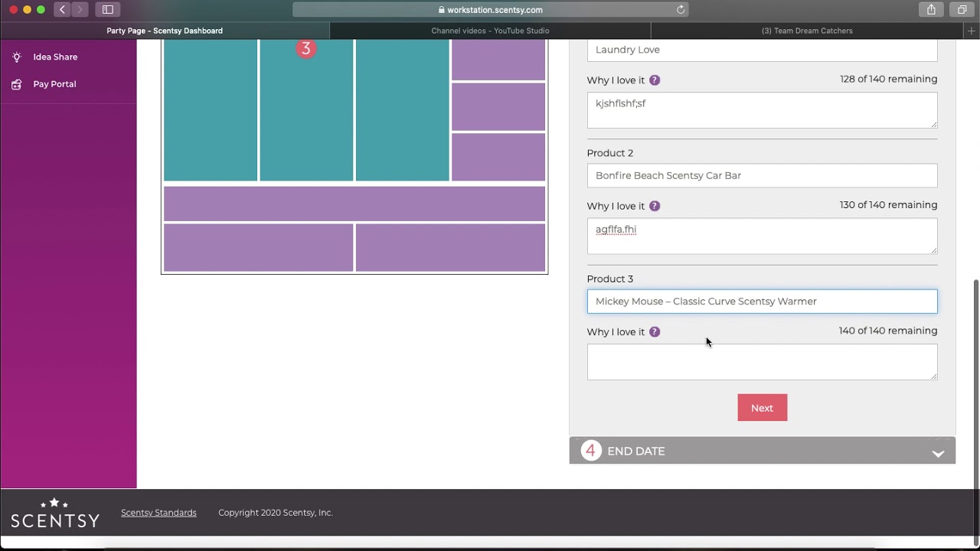Click the empty Product 3 Why I love it box
The width and height of the screenshot is (980, 551).
click(x=762, y=362)
